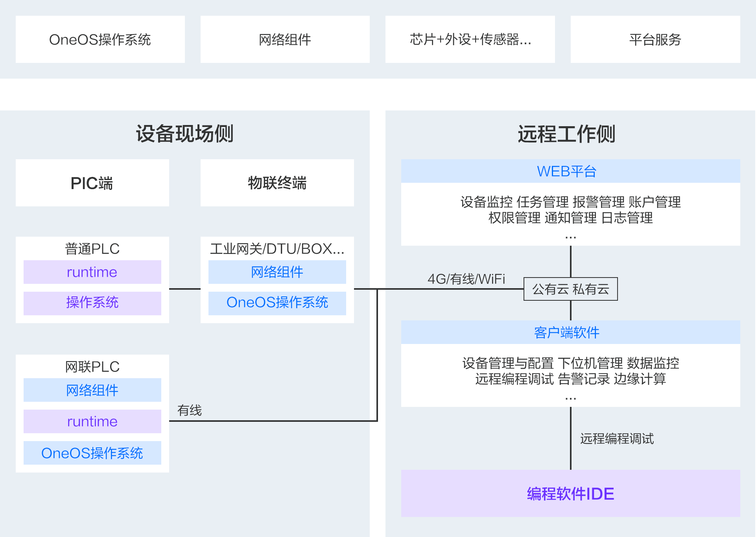Click OneOS操作系统 block in gateway box
Image resolution: width=756 pixels, height=537 pixels.
(x=277, y=303)
